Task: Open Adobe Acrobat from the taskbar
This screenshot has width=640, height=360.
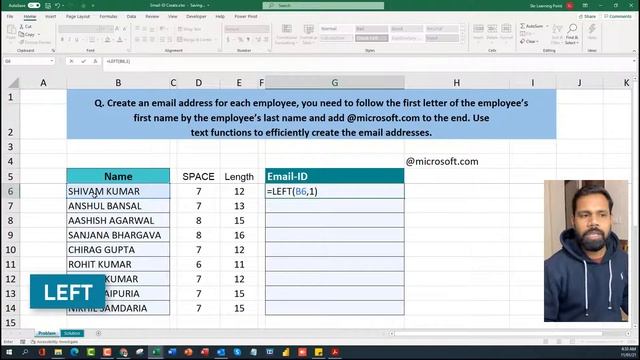Action: point(335,352)
